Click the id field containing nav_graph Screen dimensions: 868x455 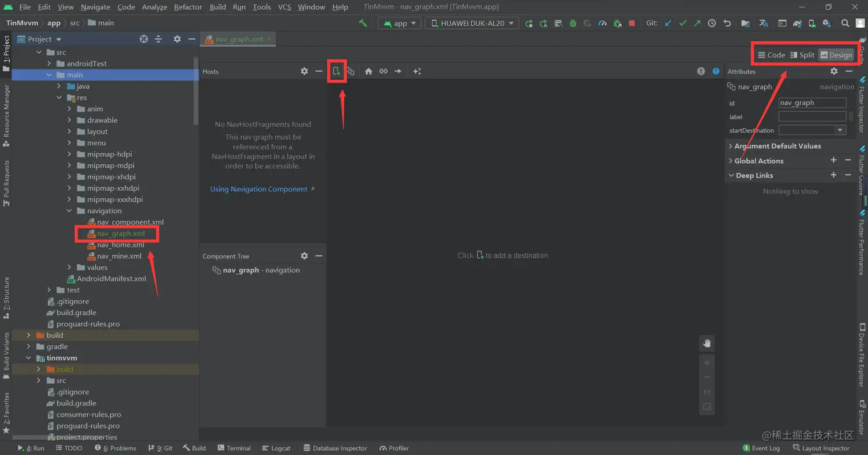[812, 103]
